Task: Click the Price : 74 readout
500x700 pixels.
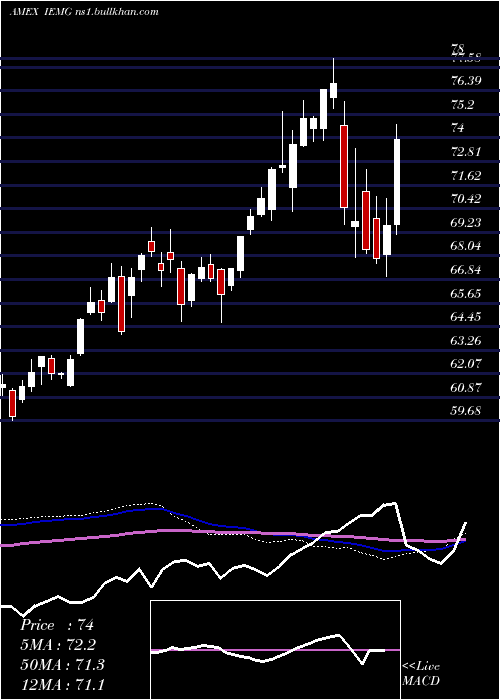Action: click(x=57, y=625)
